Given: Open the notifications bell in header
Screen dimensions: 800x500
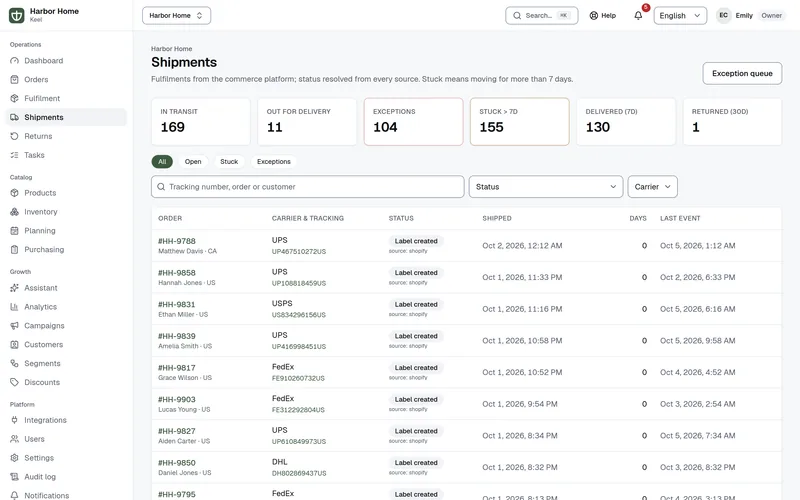Looking at the screenshot, I should coord(638,15).
